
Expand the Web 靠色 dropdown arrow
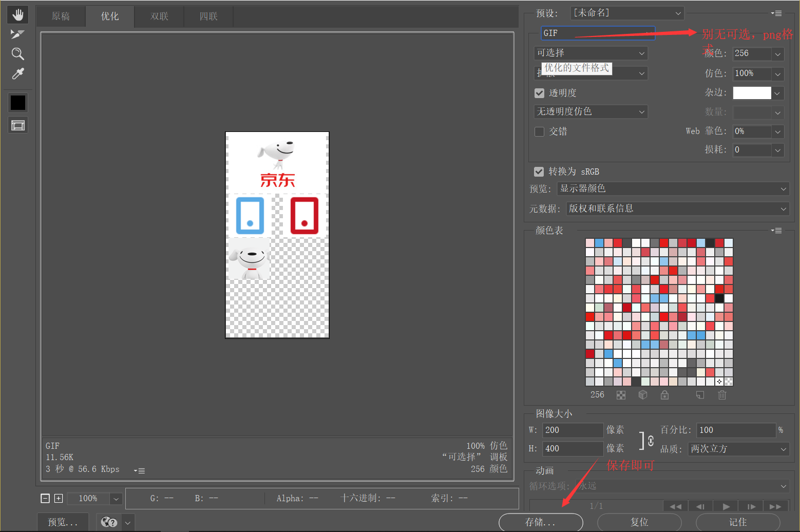pos(778,131)
